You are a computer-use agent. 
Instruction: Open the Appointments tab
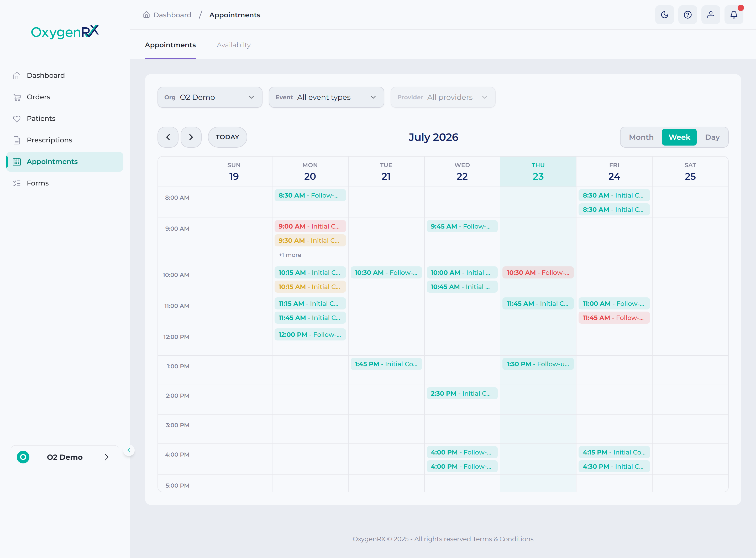coord(170,45)
